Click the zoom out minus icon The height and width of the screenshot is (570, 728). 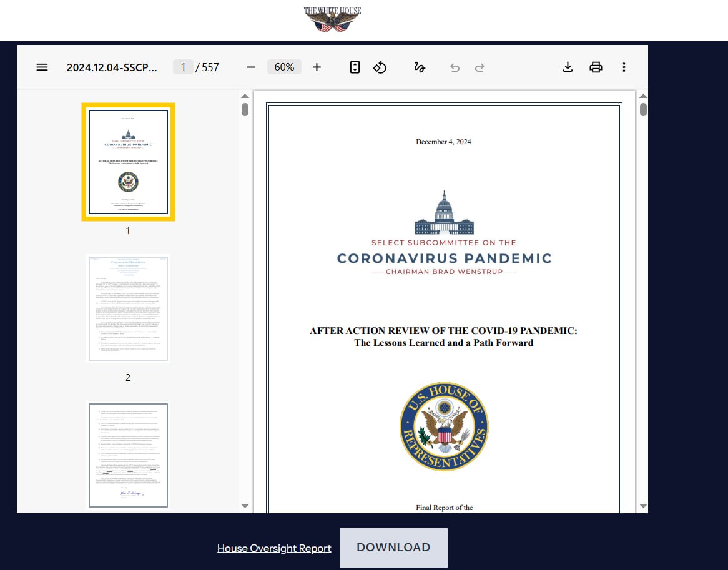[x=251, y=67]
